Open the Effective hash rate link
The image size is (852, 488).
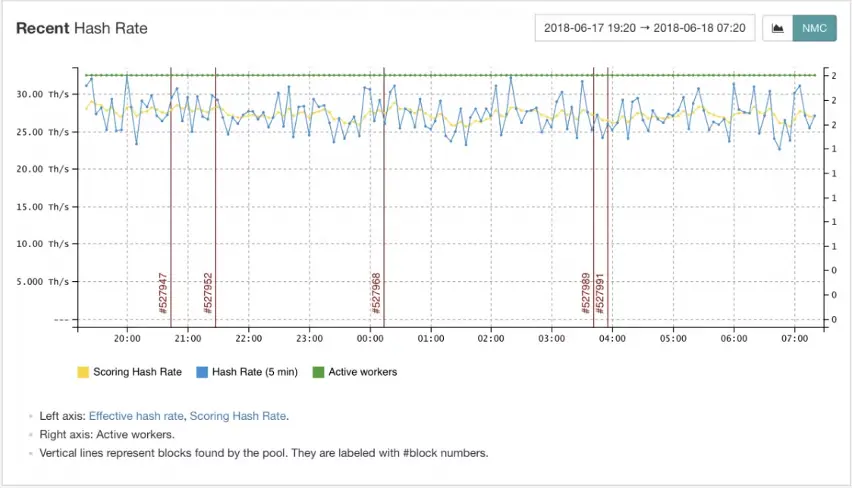pos(136,416)
